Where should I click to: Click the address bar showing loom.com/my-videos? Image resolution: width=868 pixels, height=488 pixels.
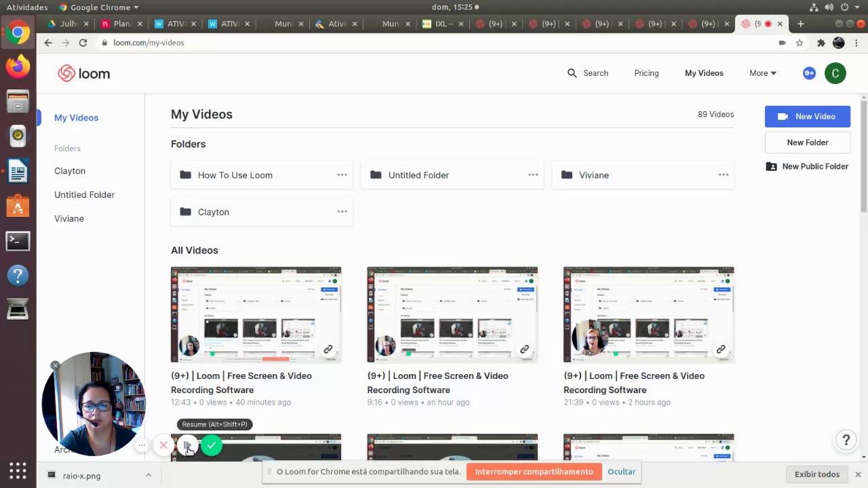pyautogui.click(x=434, y=43)
